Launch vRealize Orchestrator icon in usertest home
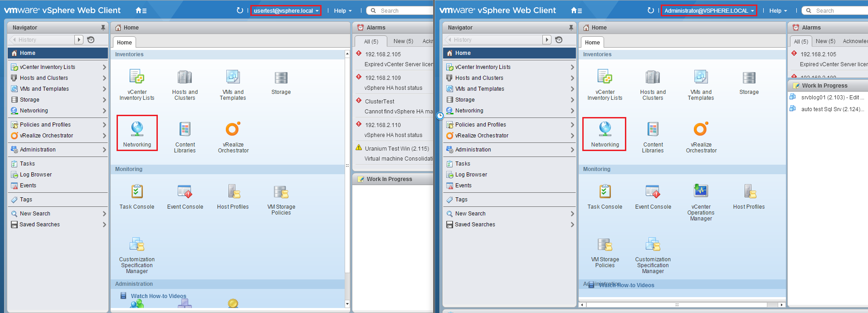 pyautogui.click(x=233, y=137)
